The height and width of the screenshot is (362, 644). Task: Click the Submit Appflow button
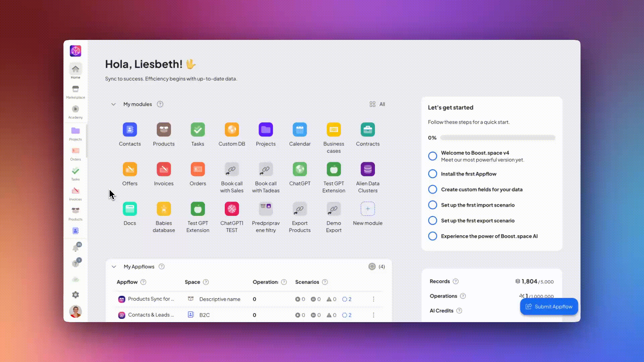tap(549, 306)
